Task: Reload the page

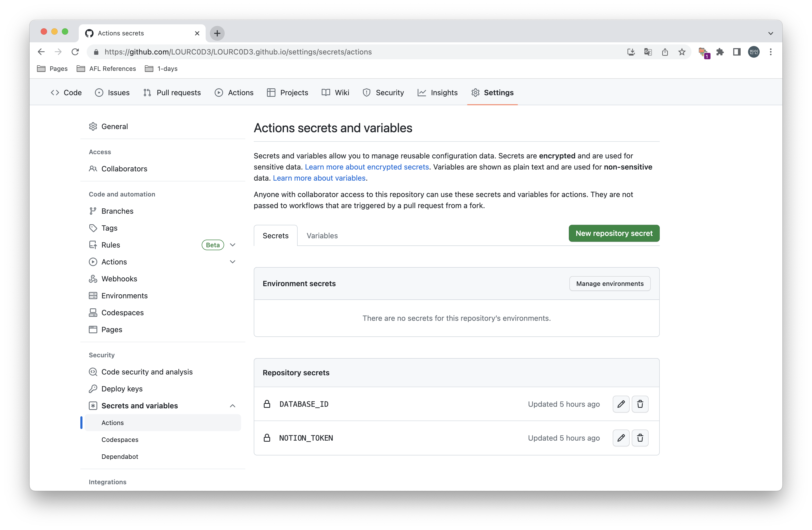Action: coord(75,52)
